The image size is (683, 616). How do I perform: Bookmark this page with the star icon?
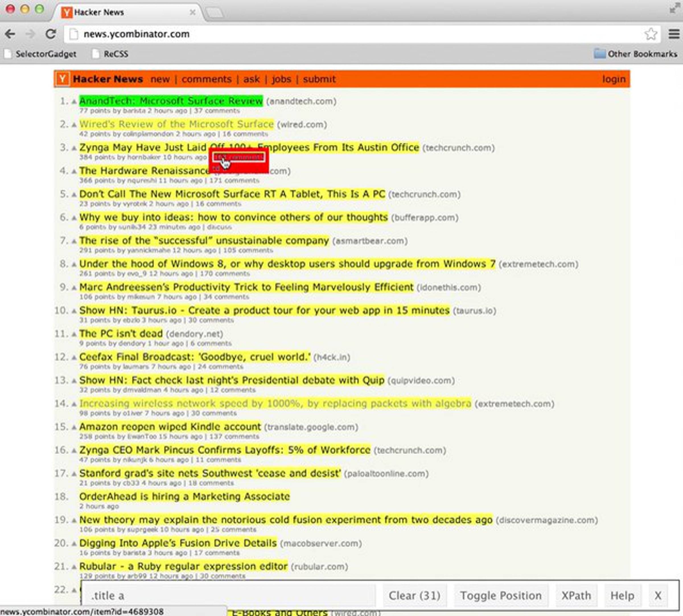651,34
